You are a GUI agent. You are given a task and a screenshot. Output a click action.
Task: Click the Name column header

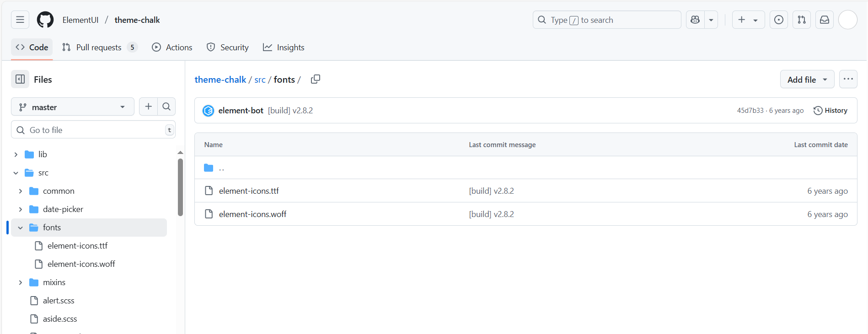pos(214,144)
